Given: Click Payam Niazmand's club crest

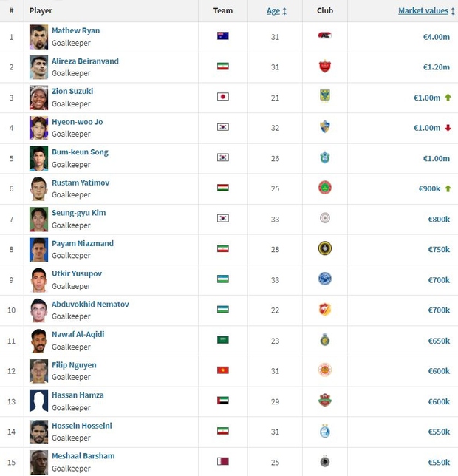Looking at the screenshot, I should tap(324, 249).
